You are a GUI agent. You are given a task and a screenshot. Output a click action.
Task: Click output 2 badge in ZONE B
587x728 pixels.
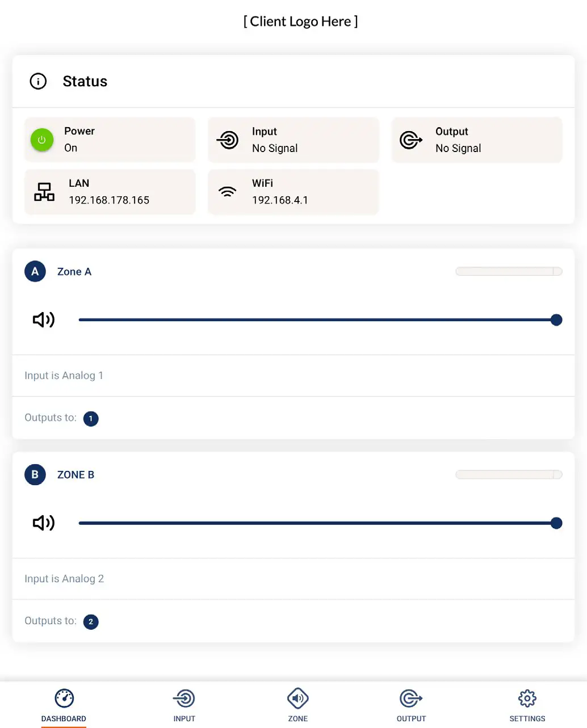point(91,622)
